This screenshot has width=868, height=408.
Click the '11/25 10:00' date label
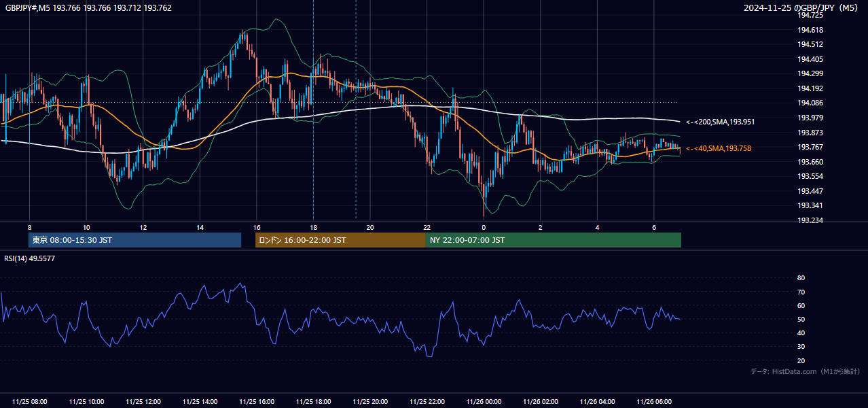click(86, 402)
